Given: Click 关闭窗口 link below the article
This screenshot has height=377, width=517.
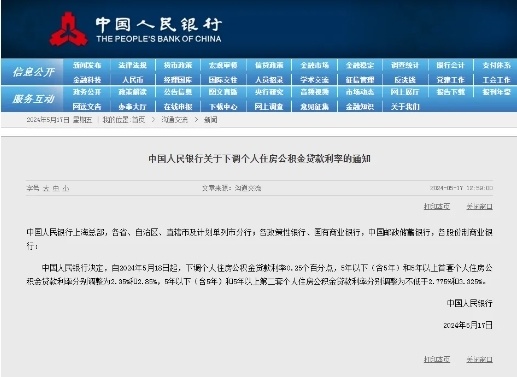Looking at the screenshot, I should click(479, 359).
